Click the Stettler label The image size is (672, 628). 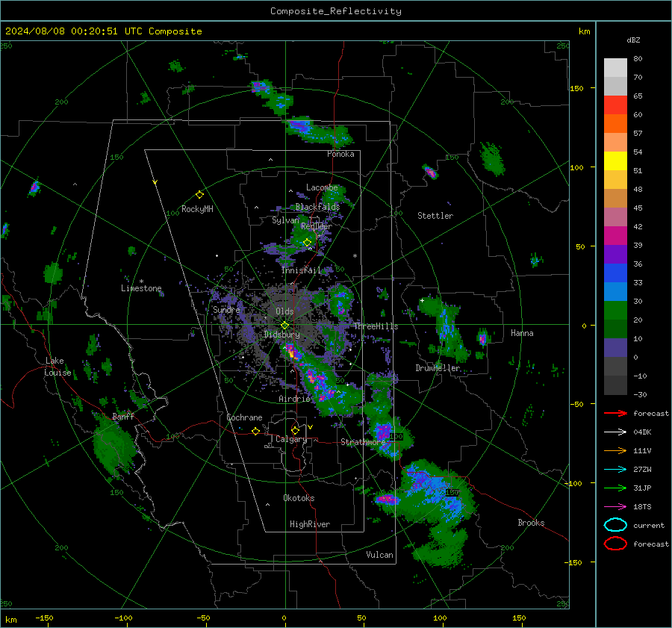point(435,216)
